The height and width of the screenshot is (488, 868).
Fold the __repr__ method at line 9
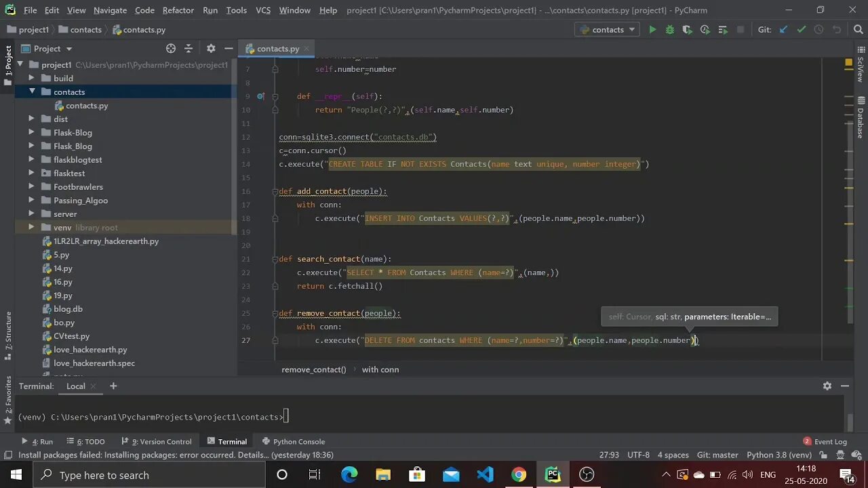coord(275,96)
